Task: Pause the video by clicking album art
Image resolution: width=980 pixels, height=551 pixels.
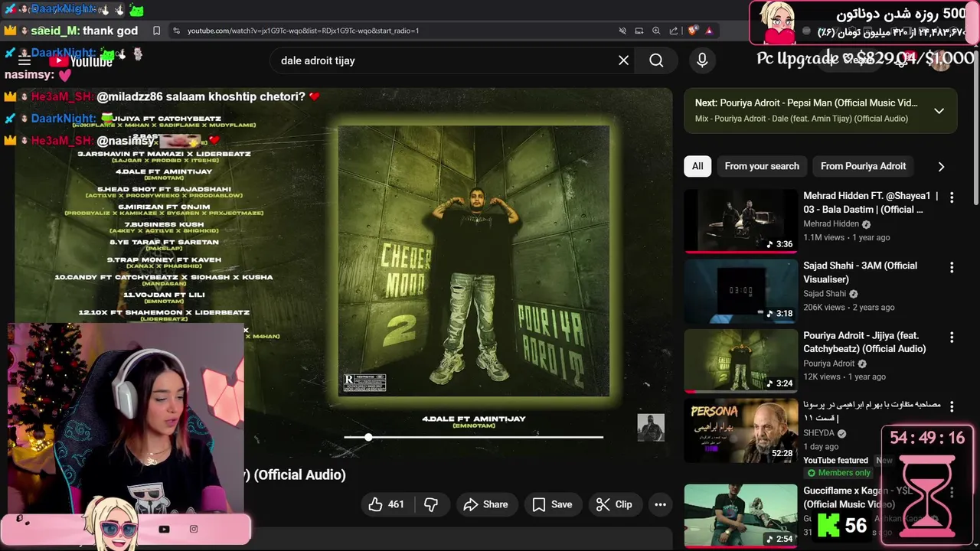Action: coord(473,261)
